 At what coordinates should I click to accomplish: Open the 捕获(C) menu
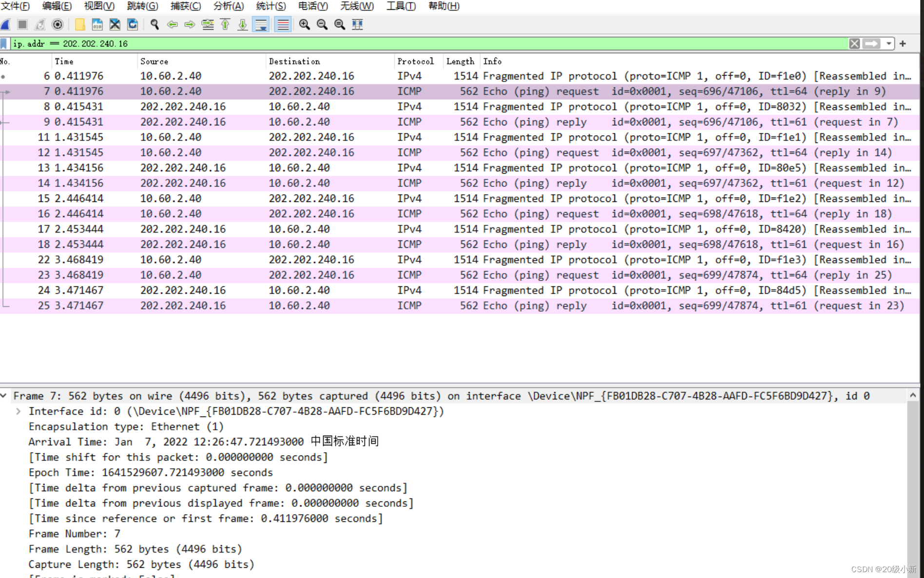click(186, 6)
